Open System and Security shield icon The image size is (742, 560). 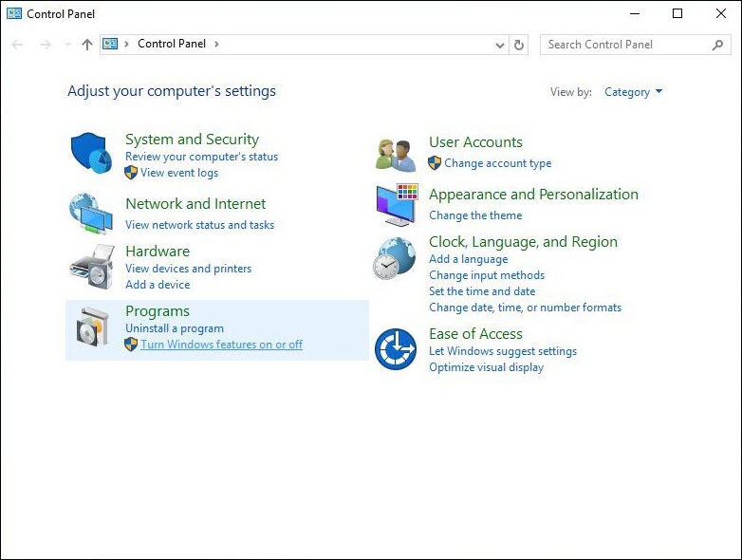coord(91,153)
